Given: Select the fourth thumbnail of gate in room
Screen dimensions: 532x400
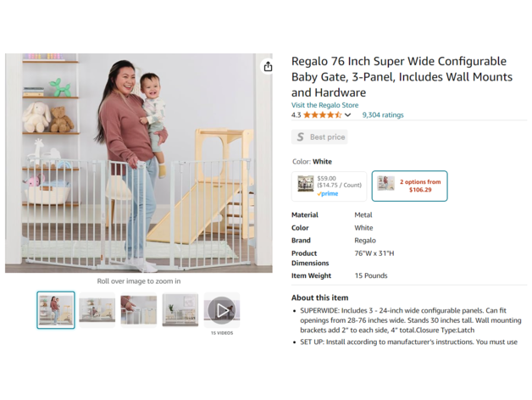Looking at the screenshot, I should 180,310.
